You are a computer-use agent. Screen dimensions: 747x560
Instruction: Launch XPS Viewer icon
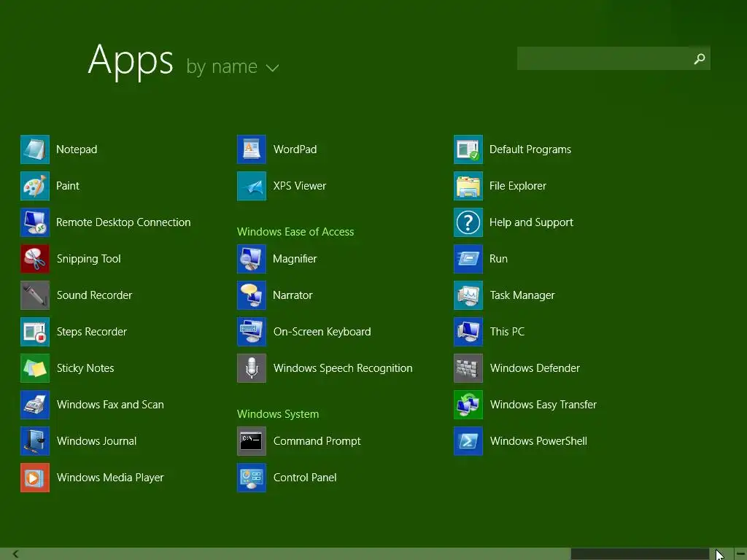pyautogui.click(x=252, y=186)
